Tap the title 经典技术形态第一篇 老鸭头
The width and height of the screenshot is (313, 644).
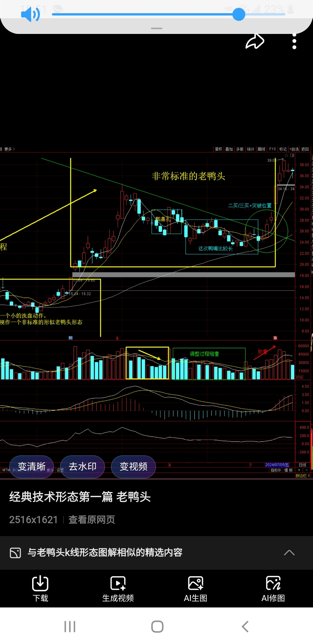[x=80, y=497]
